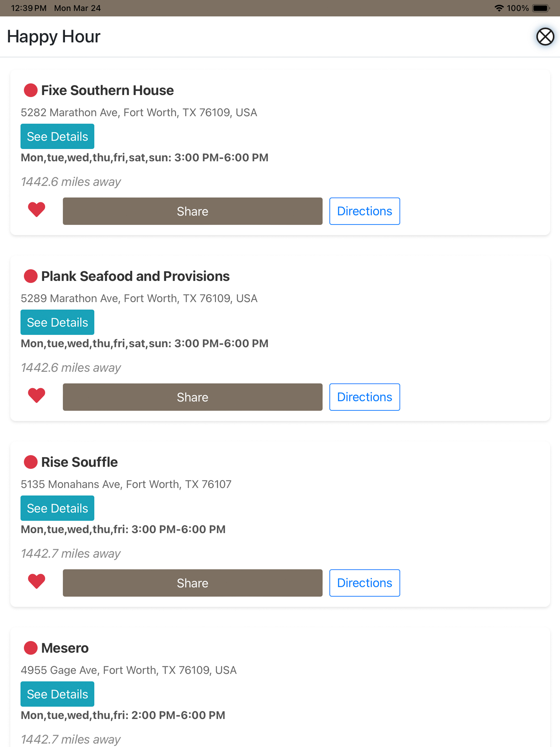Share the Rise Souffle listing
The image size is (560, 747).
tap(192, 583)
